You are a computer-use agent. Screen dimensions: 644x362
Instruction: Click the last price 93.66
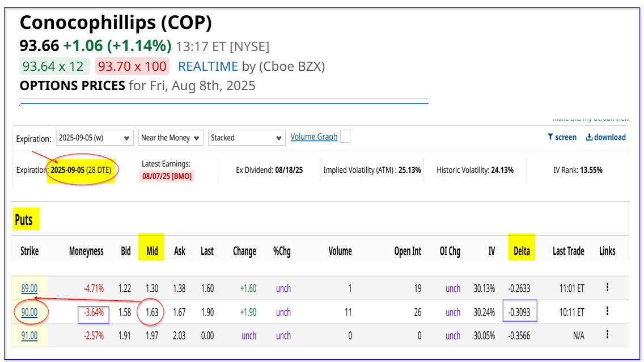(x=40, y=45)
